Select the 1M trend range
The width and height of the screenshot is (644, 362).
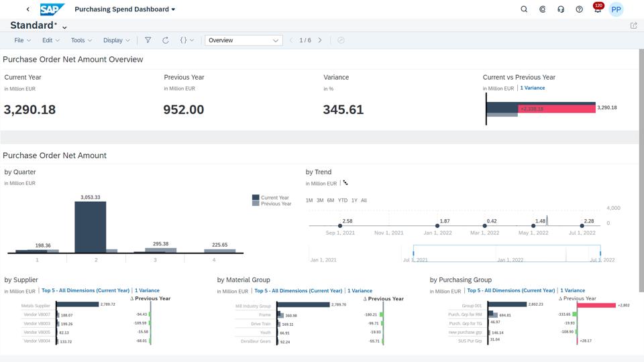tap(309, 200)
